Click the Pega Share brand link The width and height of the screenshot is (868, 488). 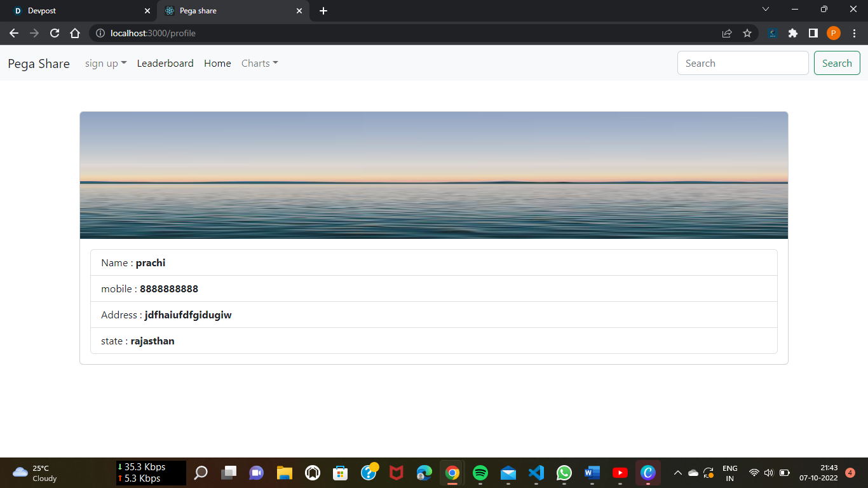38,63
